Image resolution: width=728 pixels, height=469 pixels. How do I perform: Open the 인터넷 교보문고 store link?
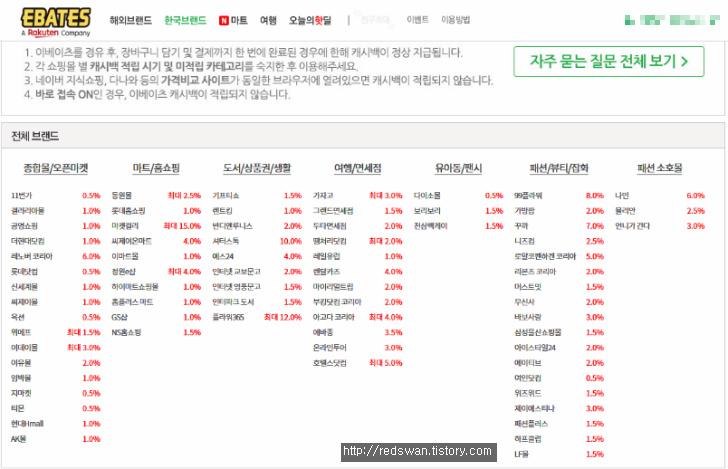point(237,272)
